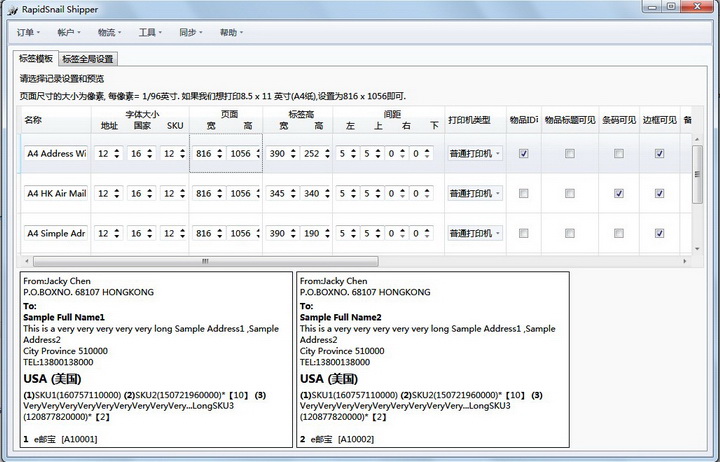Enable 条码可见 checkbox for A4 HK Air Mail
This screenshot has width=720, height=462.
click(x=619, y=193)
